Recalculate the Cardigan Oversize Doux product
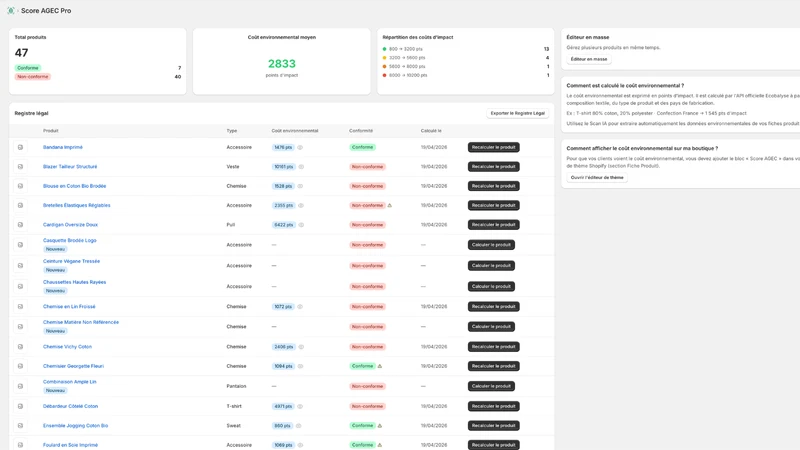 [x=493, y=225]
